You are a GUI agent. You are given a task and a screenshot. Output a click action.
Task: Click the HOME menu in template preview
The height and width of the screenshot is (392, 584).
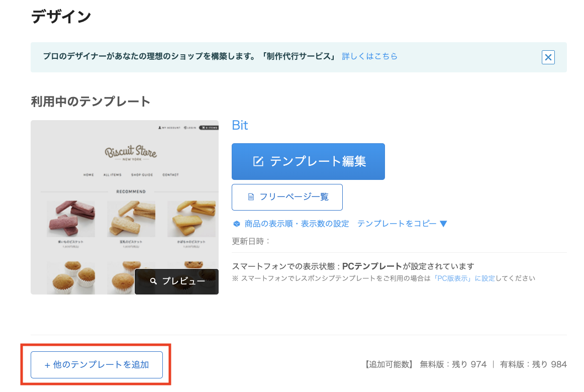[x=88, y=174]
